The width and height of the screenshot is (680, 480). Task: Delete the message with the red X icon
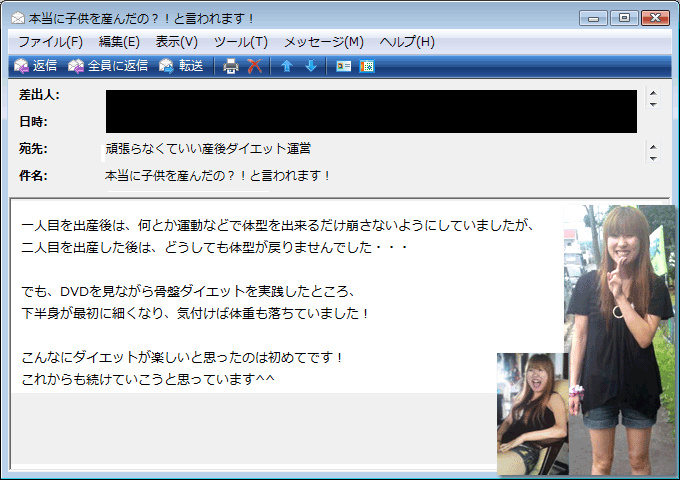pyautogui.click(x=255, y=66)
